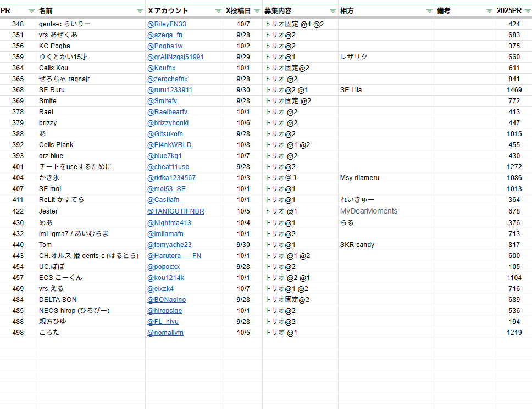Visit the @BONaoino link
532x409 pixels.
(166, 300)
